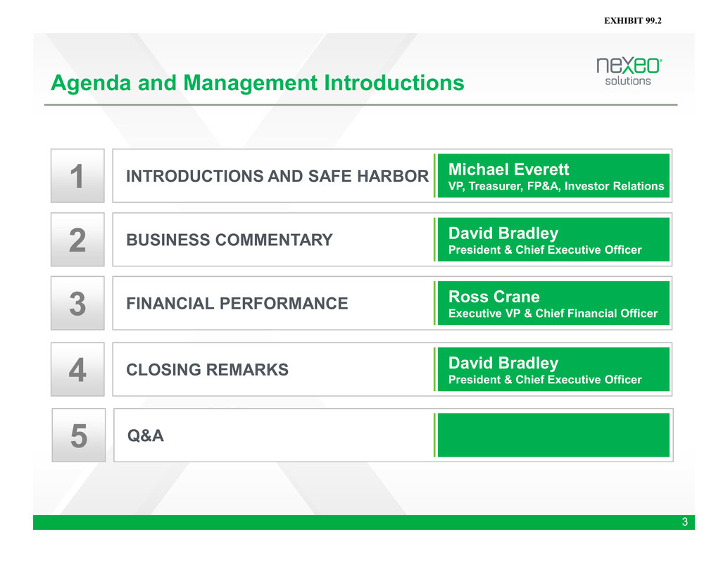Click the Nexeo Solutions logo

[629, 71]
